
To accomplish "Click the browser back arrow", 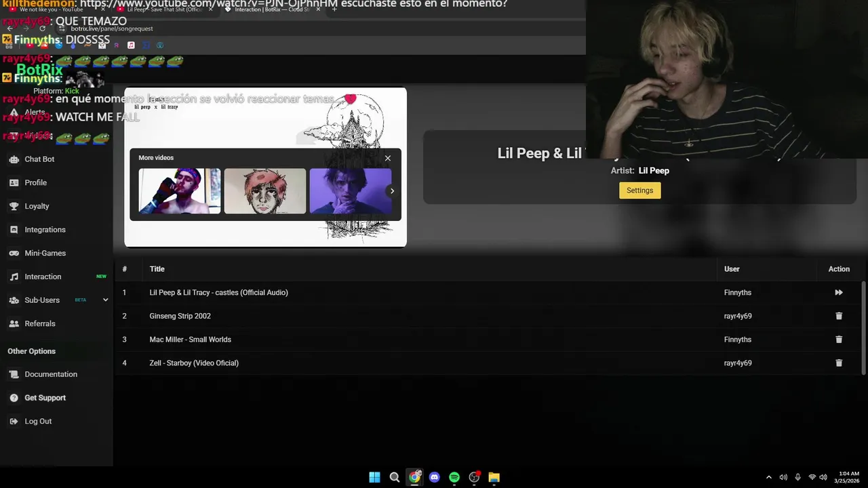I will [x=9, y=28].
